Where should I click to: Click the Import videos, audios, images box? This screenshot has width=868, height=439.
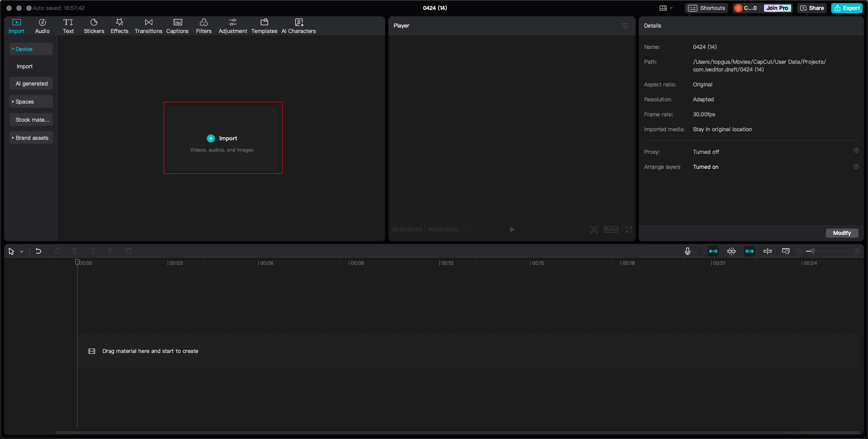coord(222,138)
